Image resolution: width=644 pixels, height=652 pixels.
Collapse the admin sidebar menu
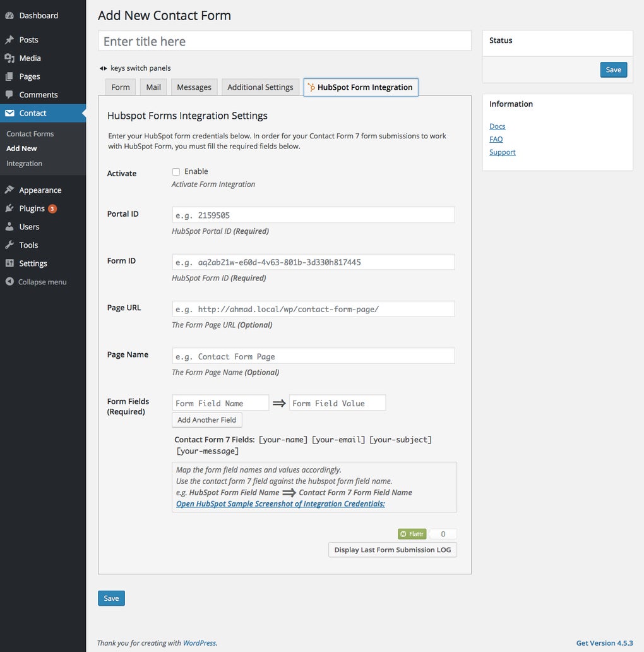pos(10,282)
